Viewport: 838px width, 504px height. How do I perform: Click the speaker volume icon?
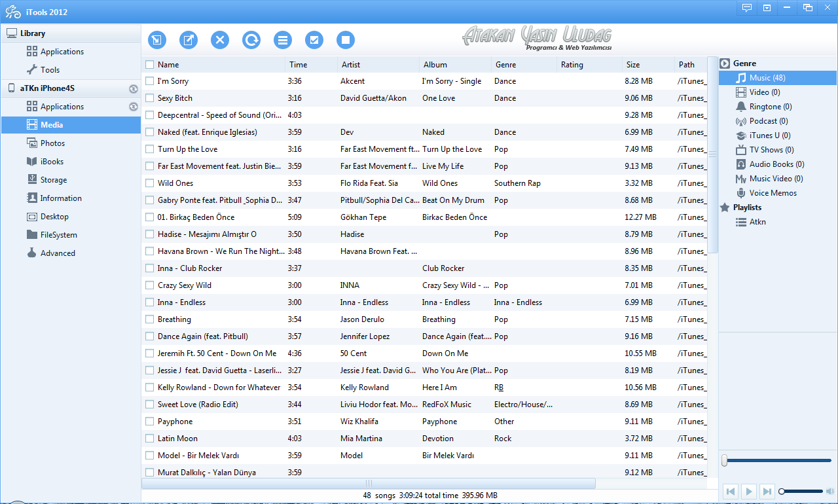point(830,491)
